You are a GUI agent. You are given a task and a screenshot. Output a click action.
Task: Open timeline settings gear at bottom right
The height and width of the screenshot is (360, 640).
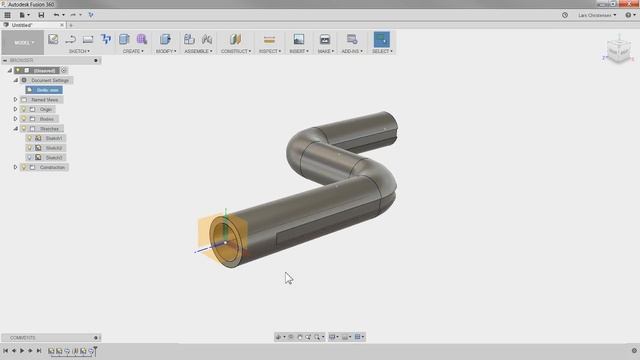tap(634, 351)
